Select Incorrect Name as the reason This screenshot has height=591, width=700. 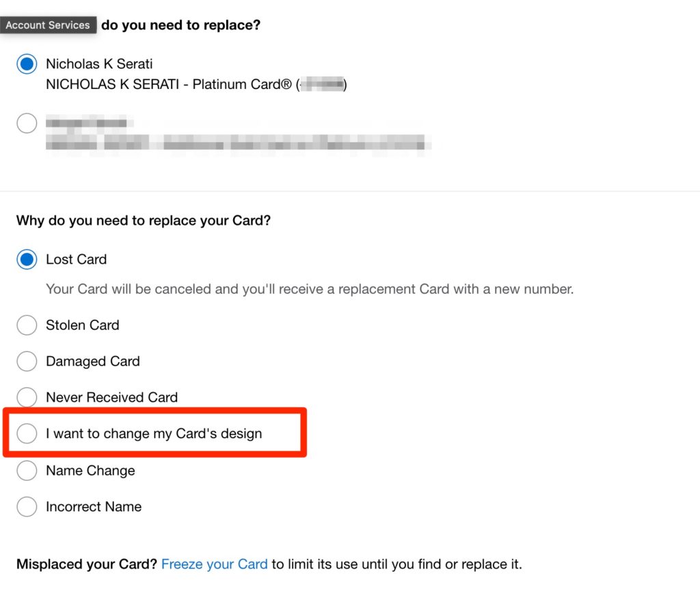tap(27, 506)
